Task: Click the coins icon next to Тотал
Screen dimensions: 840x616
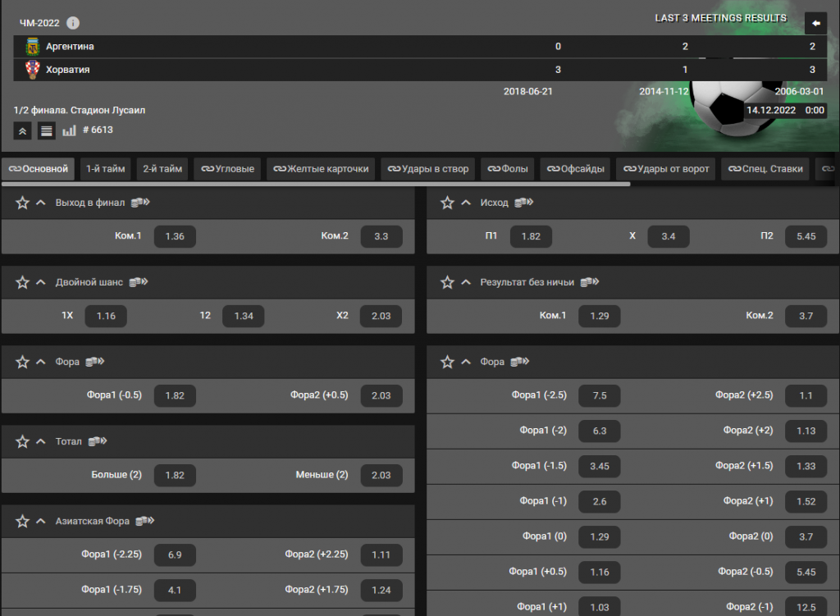Action: point(99,441)
